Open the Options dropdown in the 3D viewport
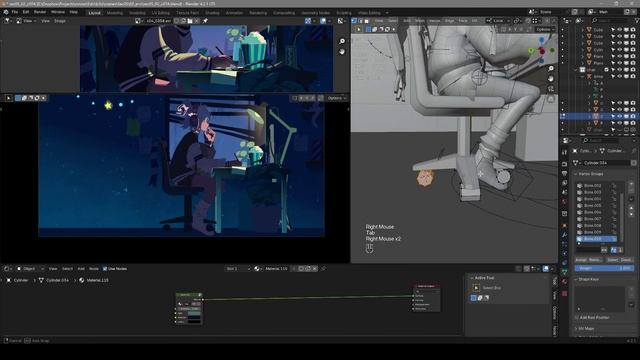The width and height of the screenshot is (640, 360). point(545,29)
